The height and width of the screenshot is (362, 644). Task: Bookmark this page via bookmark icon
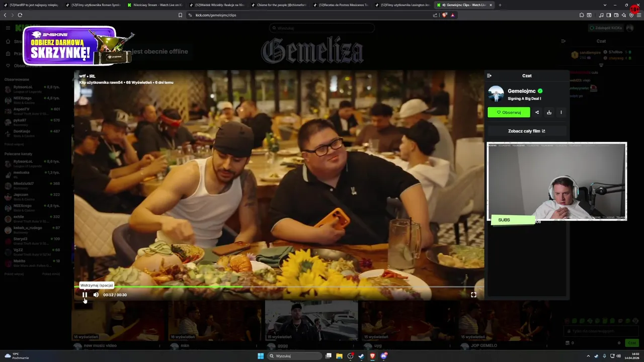pos(180,15)
